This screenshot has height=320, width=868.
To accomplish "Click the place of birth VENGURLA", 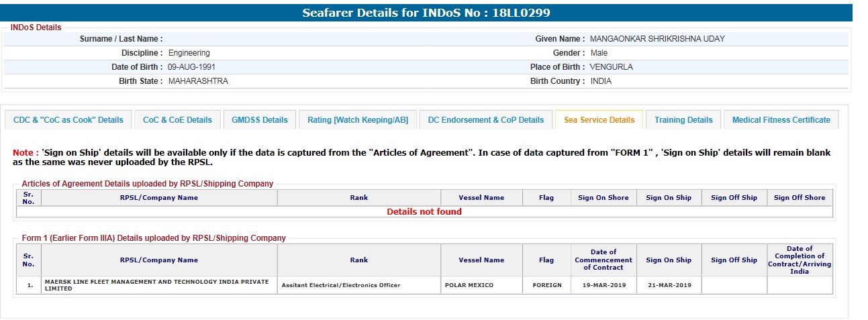I will [611, 67].
